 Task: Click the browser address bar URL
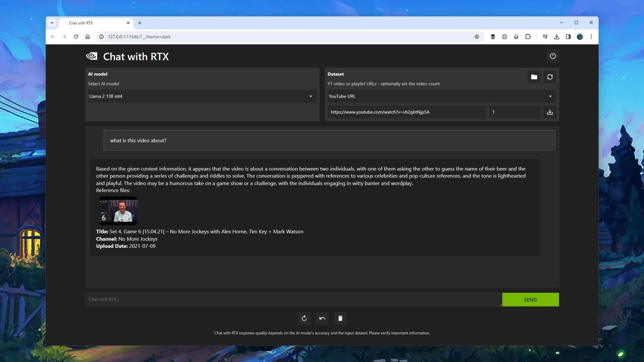point(139,37)
